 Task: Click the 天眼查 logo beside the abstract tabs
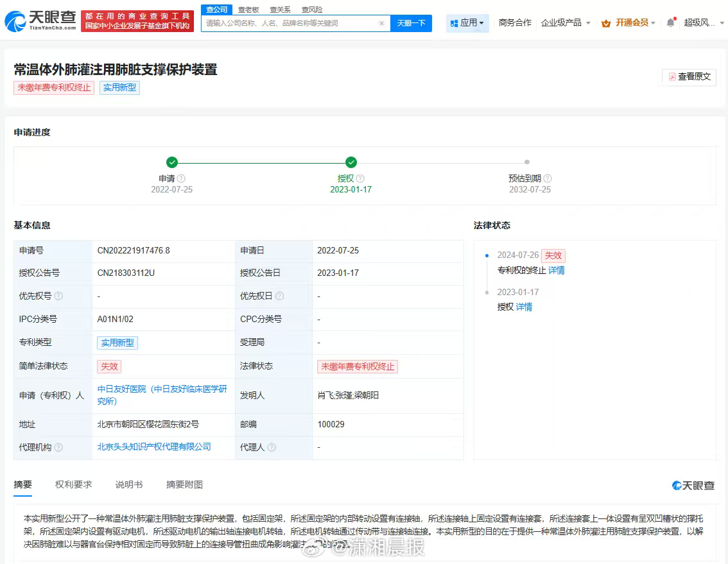[x=693, y=486]
